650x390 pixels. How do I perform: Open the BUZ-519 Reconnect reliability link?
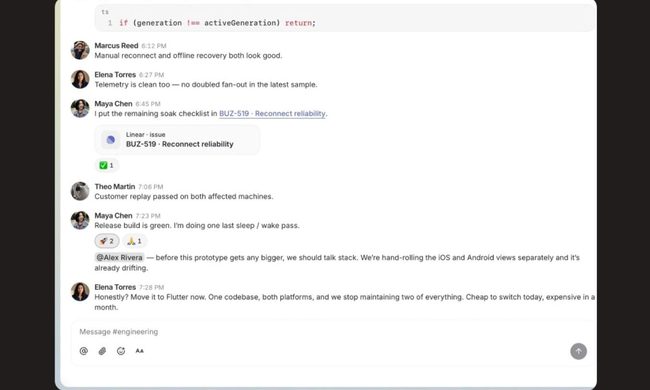pos(272,114)
